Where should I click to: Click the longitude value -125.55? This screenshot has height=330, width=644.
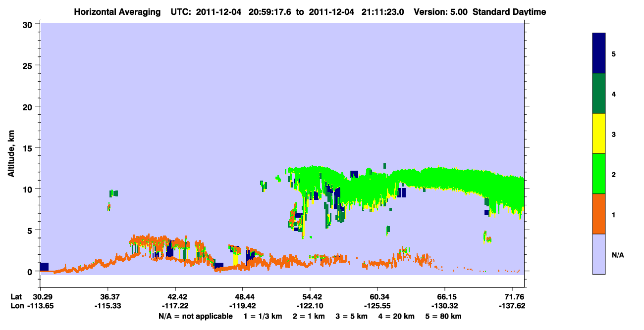coord(377,306)
